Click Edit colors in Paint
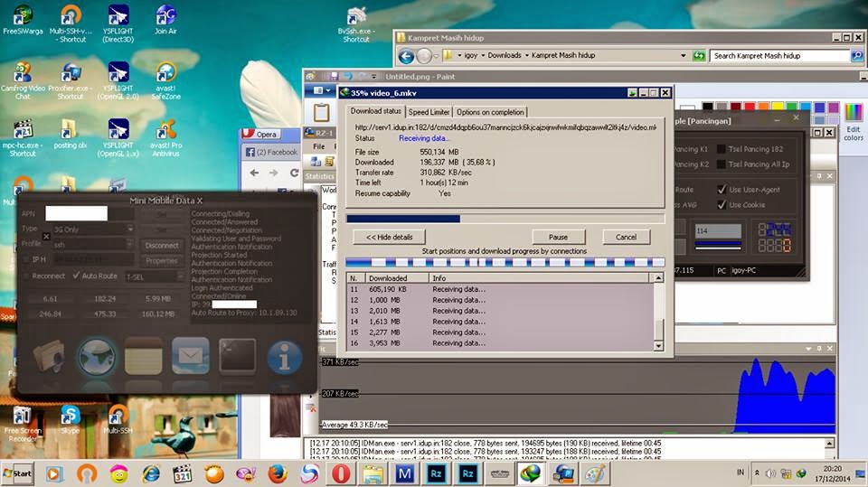The width and height of the screenshot is (868, 487). pyautogui.click(x=853, y=122)
